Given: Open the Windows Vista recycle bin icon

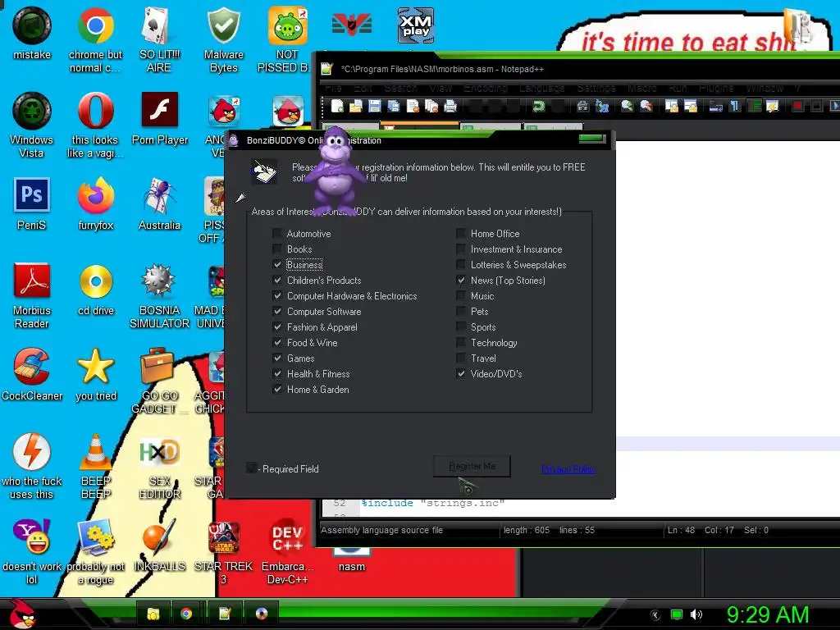Looking at the screenshot, I should (x=32, y=125).
